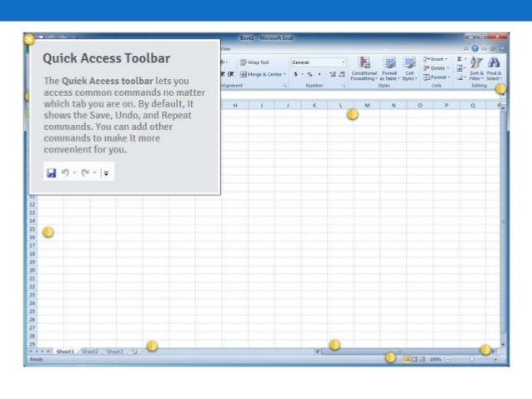Click the 100% zoom level button
The height and width of the screenshot is (399, 532).
435,359
